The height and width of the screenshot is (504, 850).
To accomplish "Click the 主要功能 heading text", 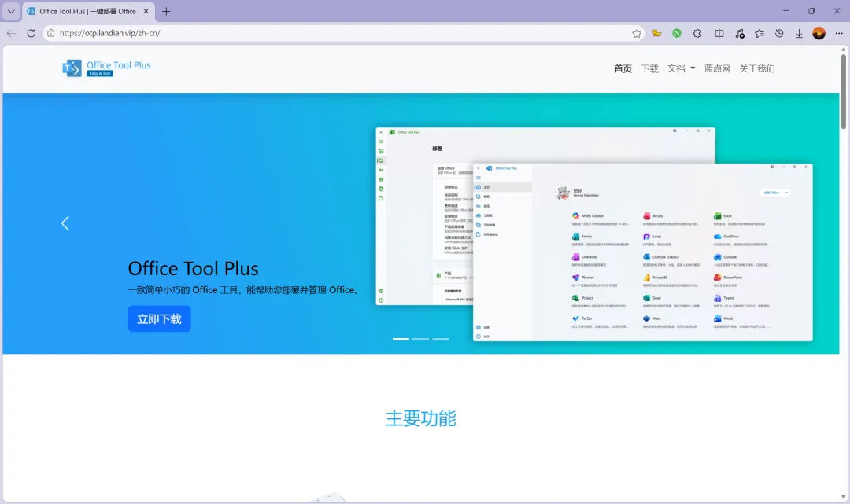I will point(420,418).
